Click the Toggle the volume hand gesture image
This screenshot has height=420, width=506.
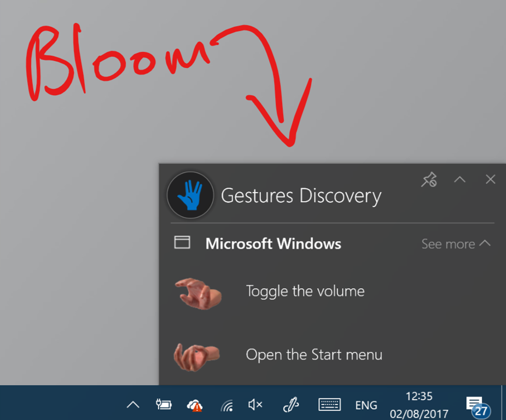[198, 293]
